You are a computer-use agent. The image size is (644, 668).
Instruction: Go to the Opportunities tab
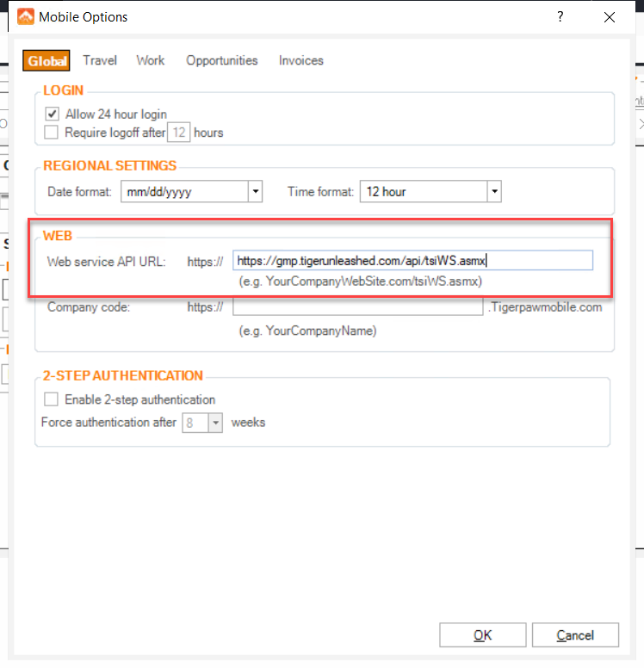(x=221, y=60)
